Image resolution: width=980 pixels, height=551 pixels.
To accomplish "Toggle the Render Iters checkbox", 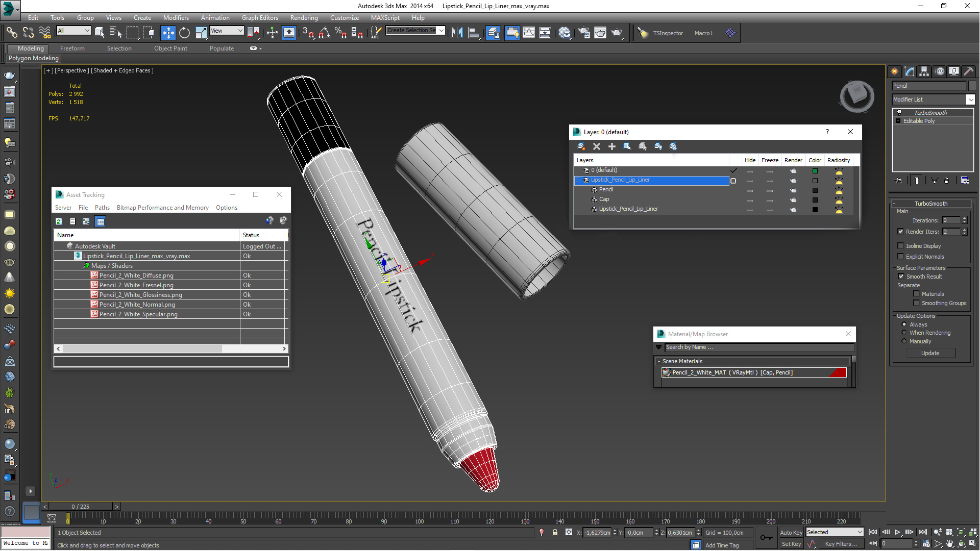I will point(901,232).
